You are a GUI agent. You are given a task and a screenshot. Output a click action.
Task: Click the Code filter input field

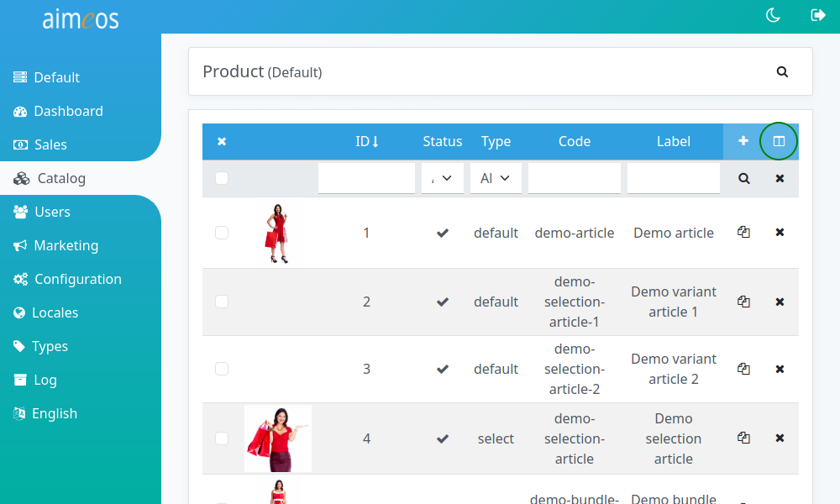(x=575, y=178)
